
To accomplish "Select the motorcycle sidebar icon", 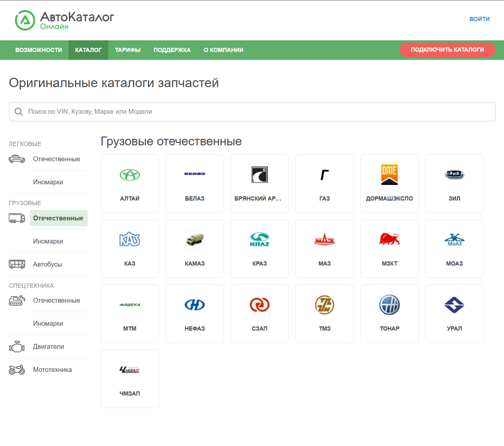I will pos(17,370).
